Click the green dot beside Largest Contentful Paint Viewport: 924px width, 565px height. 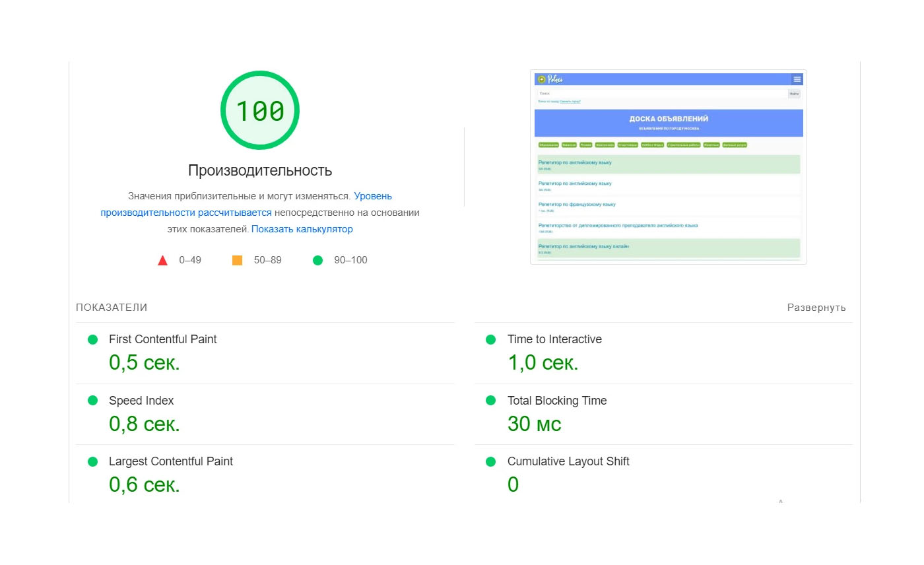[93, 461]
